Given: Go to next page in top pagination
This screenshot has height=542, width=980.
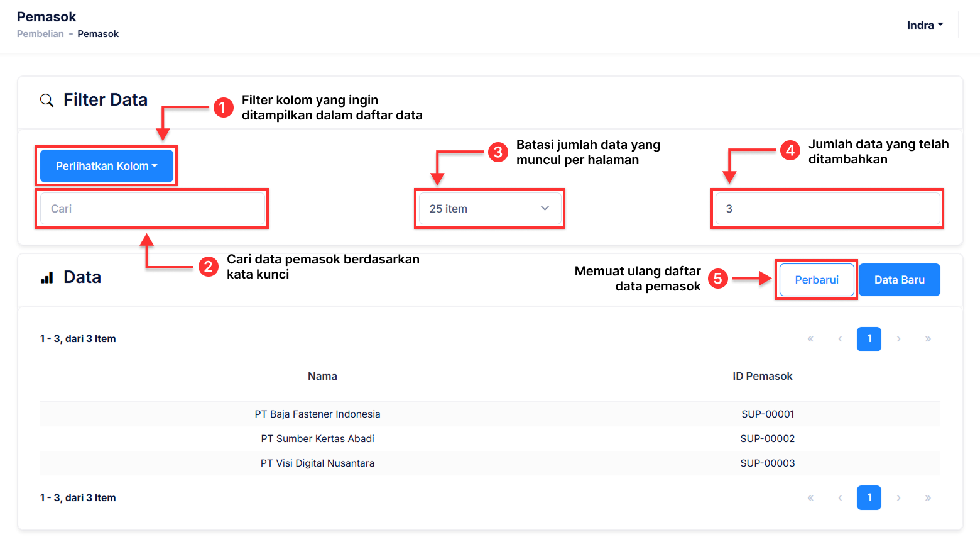Looking at the screenshot, I should click(899, 339).
